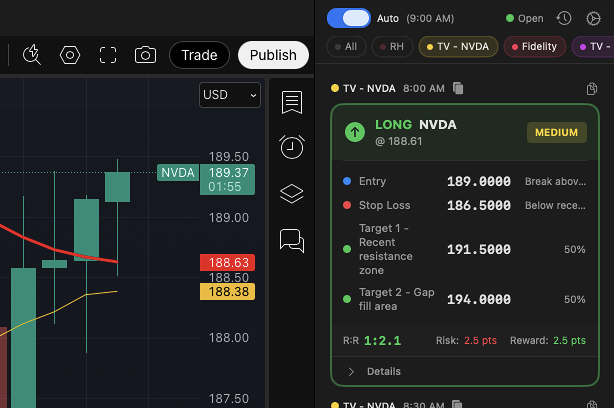Open the chat conversations icon
The height and width of the screenshot is (408, 614).
(x=292, y=240)
